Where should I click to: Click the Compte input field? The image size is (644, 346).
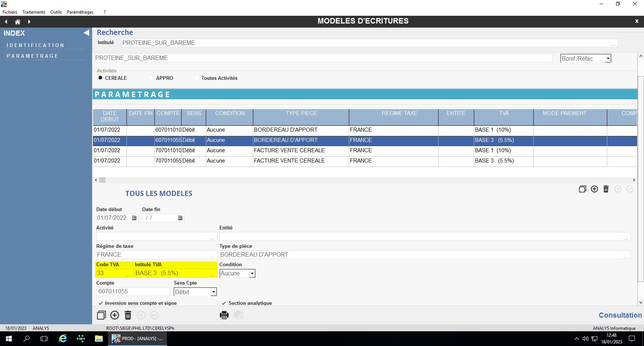pyautogui.click(x=133, y=292)
